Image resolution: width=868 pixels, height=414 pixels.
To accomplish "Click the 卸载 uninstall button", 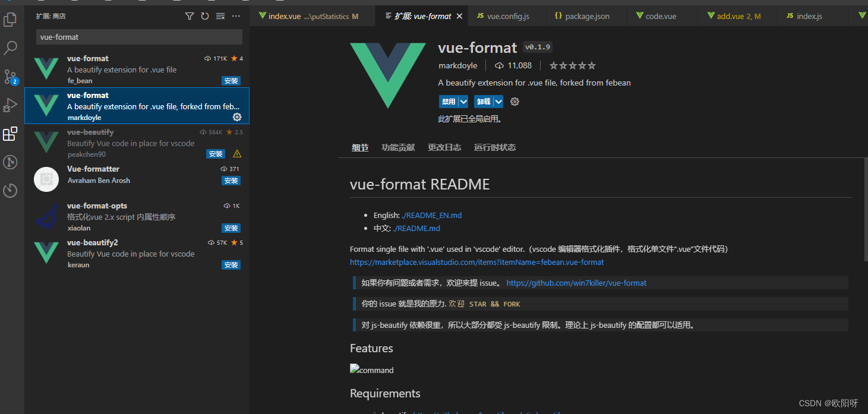I will pyautogui.click(x=484, y=102).
